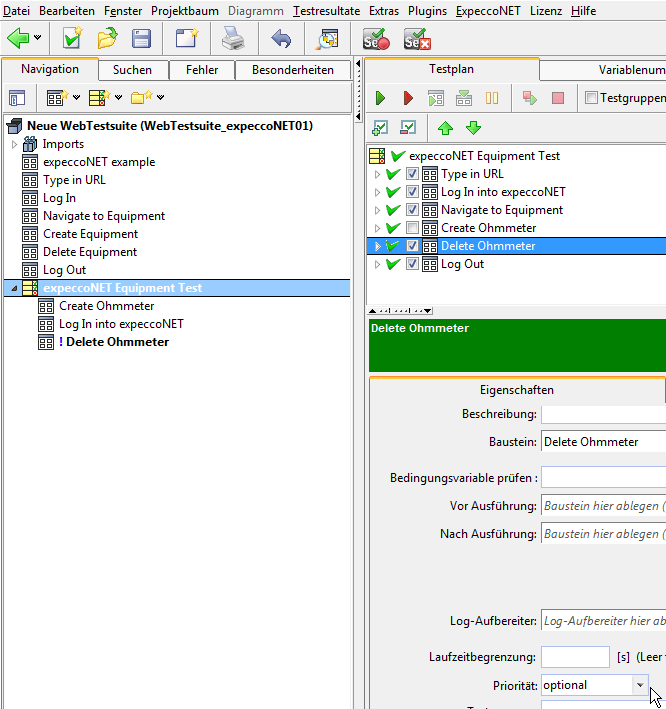Switch to the Suchen tab
This screenshot has height=709, width=666.
click(132, 70)
